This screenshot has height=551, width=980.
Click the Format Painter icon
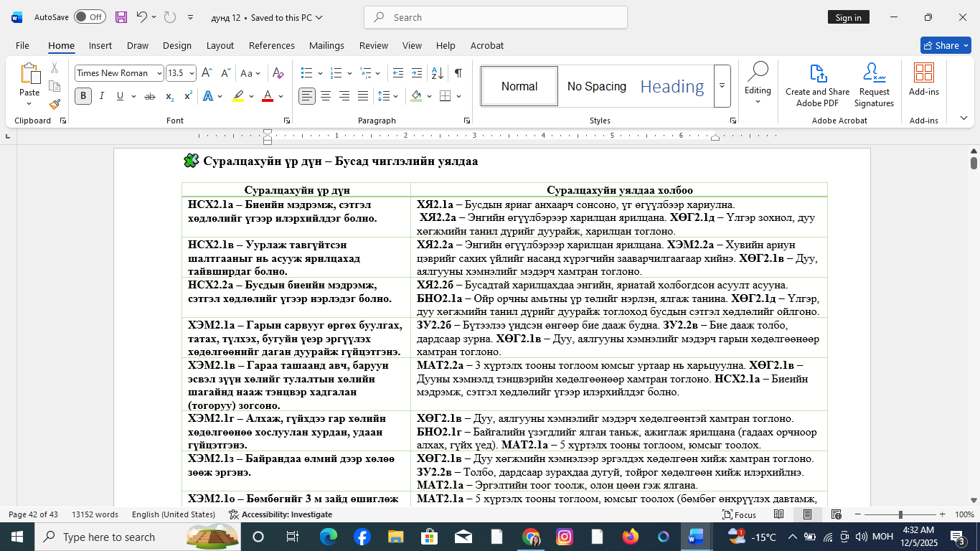(55, 104)
